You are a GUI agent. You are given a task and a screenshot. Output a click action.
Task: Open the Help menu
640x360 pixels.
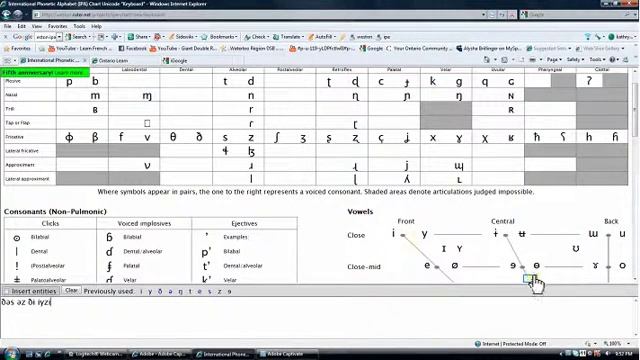click(x=96, y=26)
